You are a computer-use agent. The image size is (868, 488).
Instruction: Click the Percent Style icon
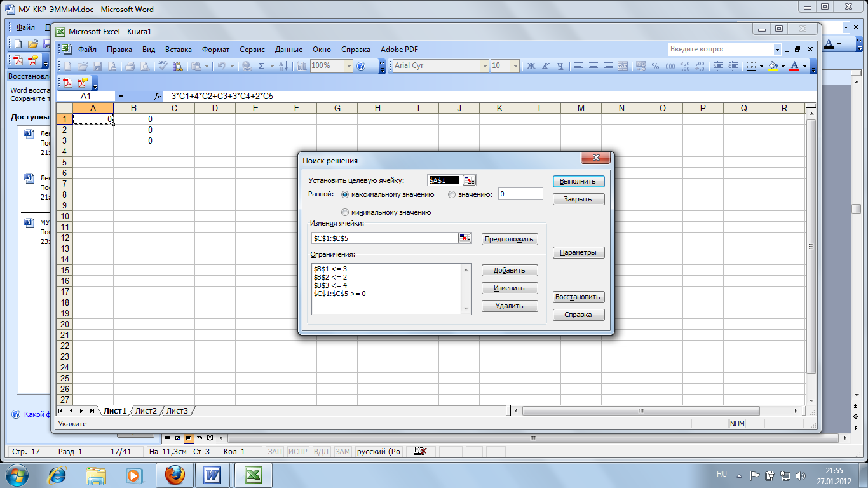pyautogui.click(x=656, y=65)
